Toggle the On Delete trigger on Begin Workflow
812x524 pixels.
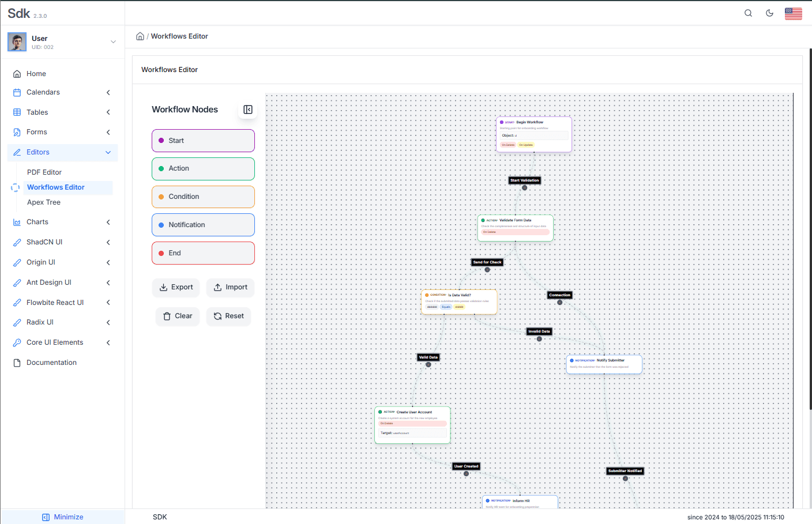(508, 145)
